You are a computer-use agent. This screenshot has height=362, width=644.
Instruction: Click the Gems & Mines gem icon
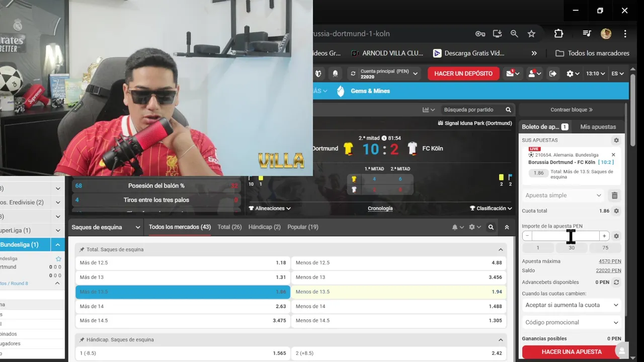pyautogui.click(x=341, y=91)
